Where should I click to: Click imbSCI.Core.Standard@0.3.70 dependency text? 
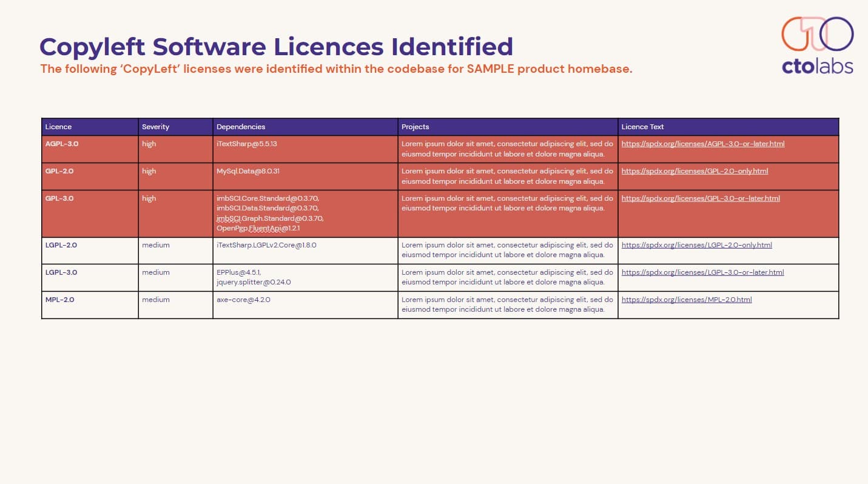(267, 198)
